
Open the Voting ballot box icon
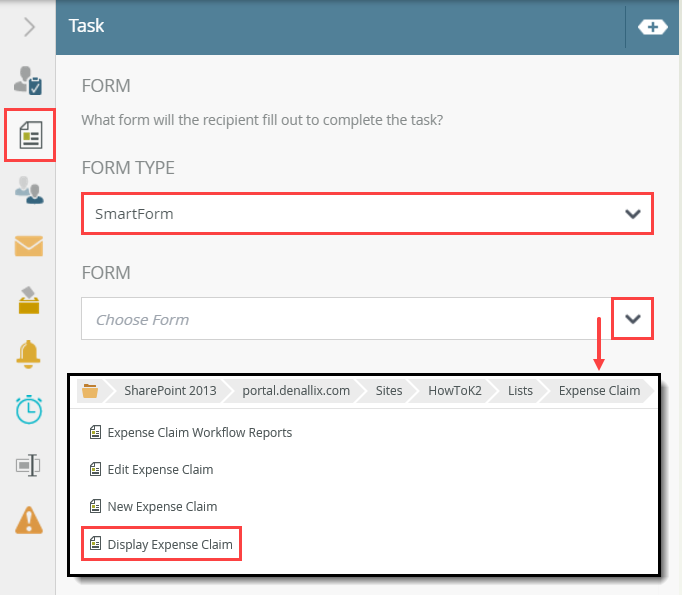28,300
